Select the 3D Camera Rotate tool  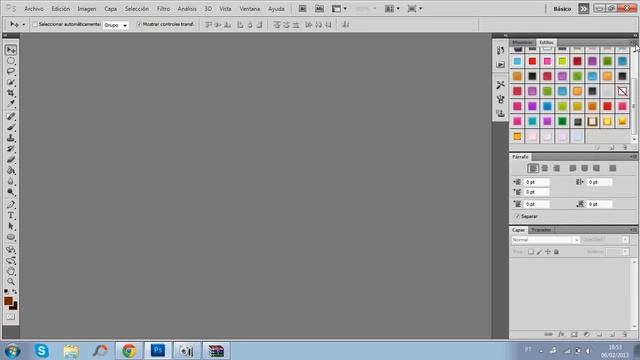[11, 260]
